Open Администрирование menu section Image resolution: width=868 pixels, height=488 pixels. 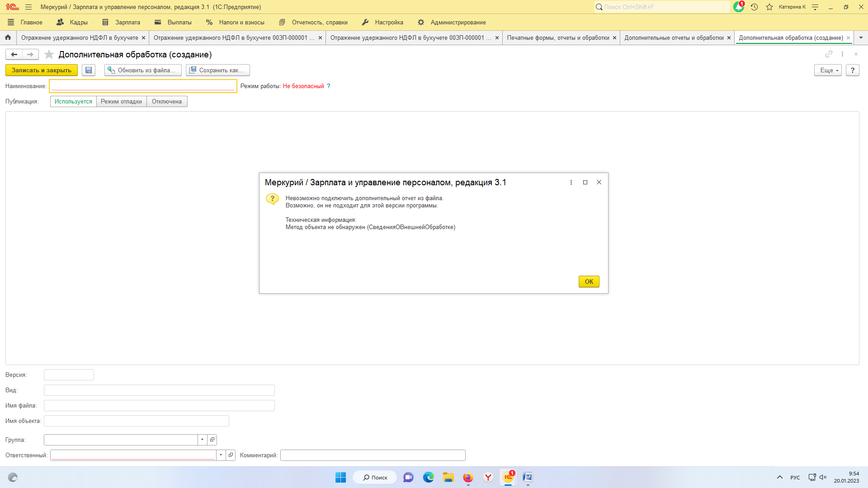pyautogui.click(x=452, y=22)
